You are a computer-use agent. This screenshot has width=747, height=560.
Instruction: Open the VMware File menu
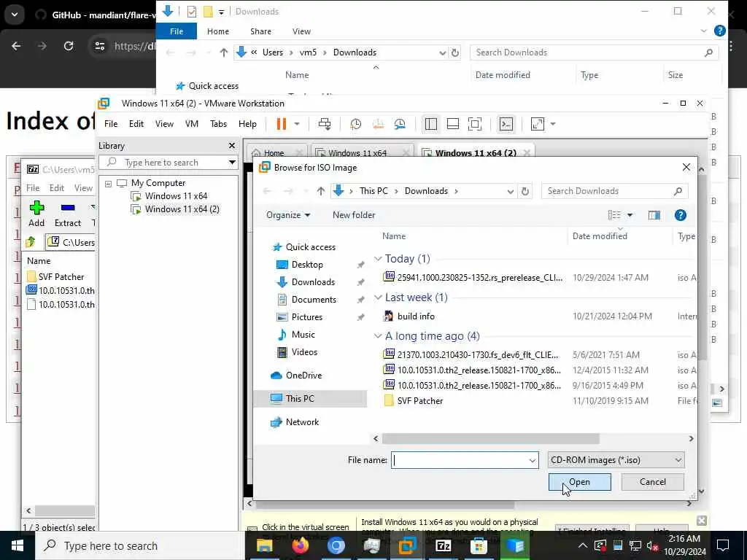point(111,124)
